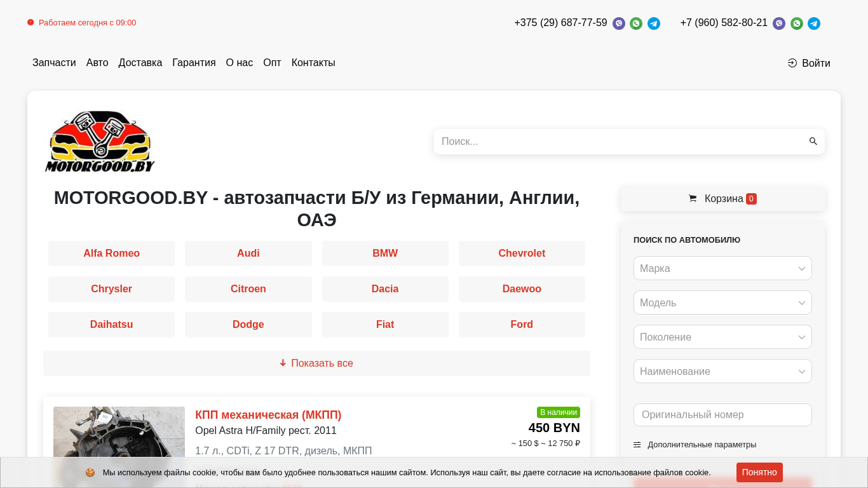The image size is (868, 488).
Task: Open Telegram chat for the +7 number
Action: pos(814,24)
